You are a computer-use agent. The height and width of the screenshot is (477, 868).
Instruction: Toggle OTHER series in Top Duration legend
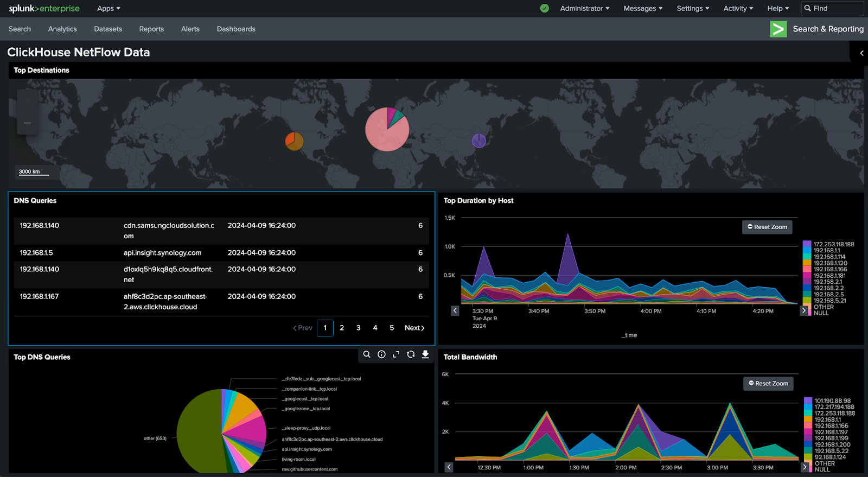(824, 307)
